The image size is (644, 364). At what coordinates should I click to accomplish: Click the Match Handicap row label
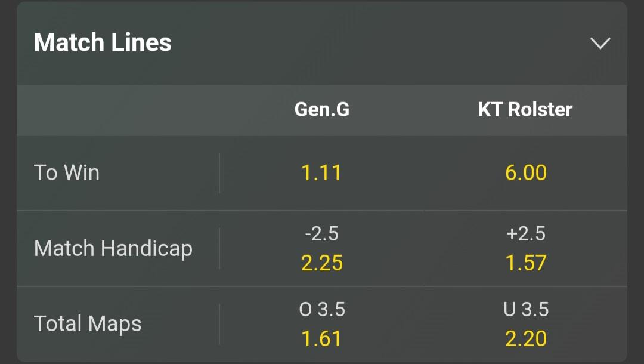[113, 248]
